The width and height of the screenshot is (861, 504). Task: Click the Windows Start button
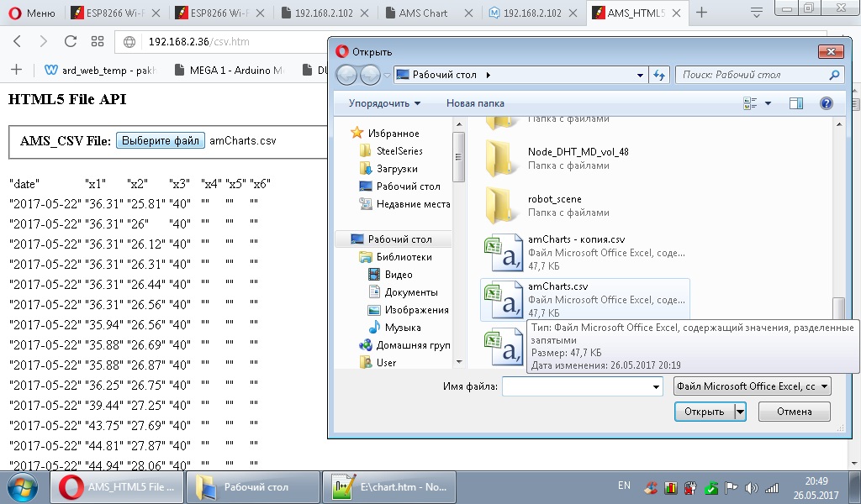coord(23,486)
